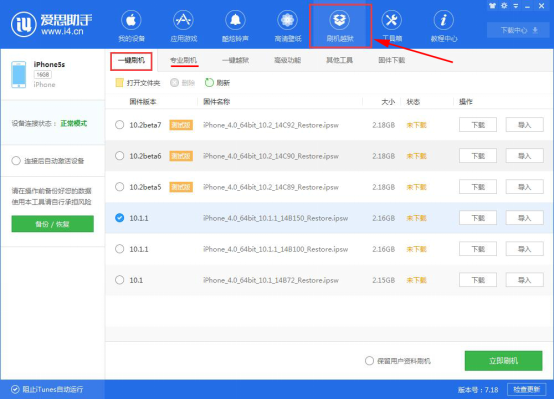Click 版本号: 7.18 version text
Viewport: 554px width, 399px height.
coord(478,390)
